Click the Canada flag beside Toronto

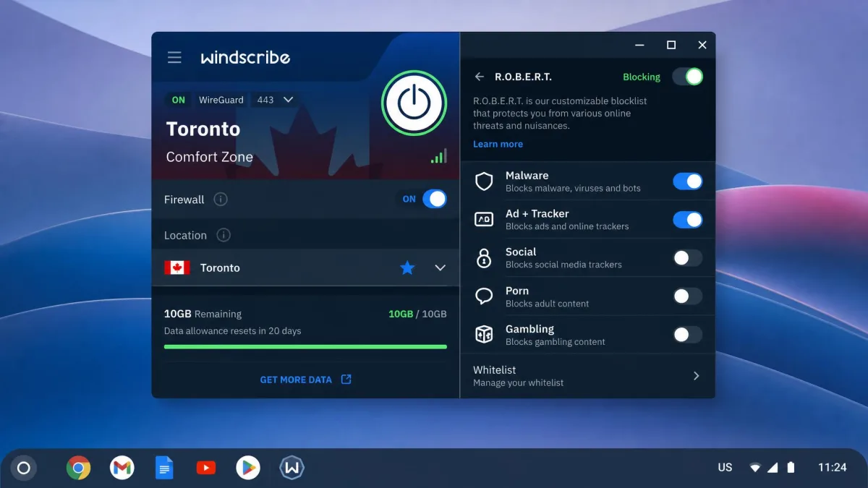coord(177,267)
